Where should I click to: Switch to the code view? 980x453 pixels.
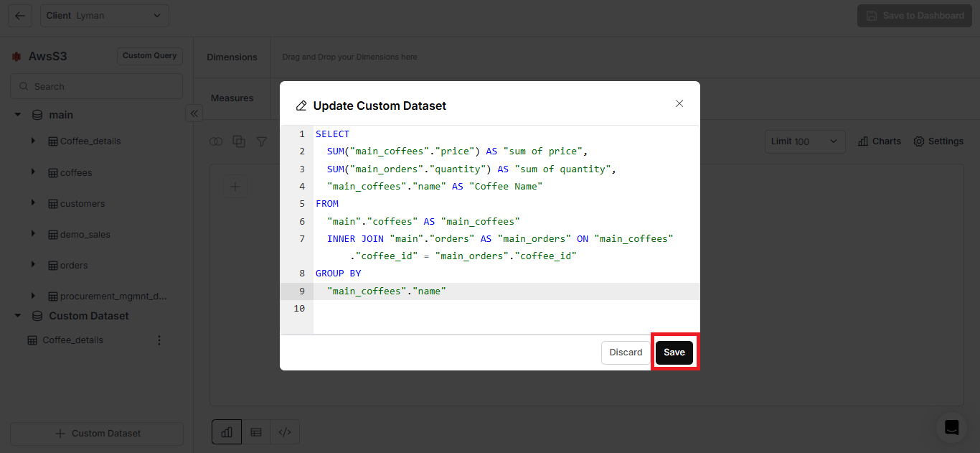click(285, 432)
